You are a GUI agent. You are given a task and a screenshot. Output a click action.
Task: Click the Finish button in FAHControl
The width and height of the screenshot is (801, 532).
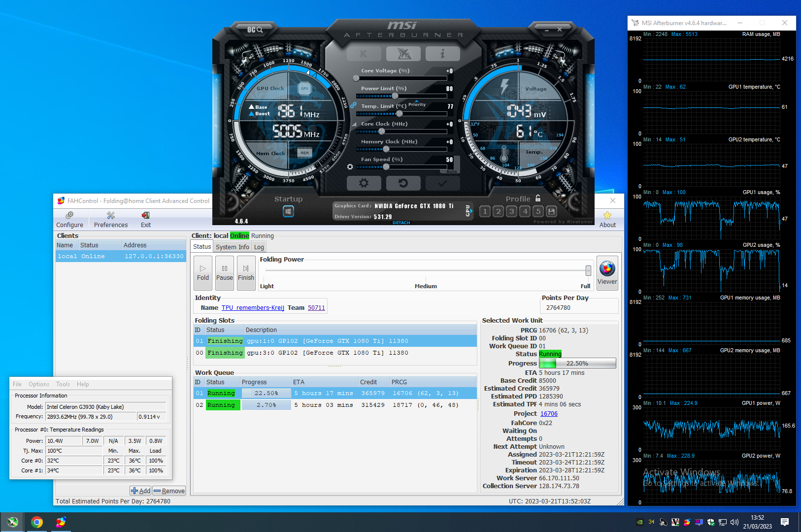pos(246,273)
